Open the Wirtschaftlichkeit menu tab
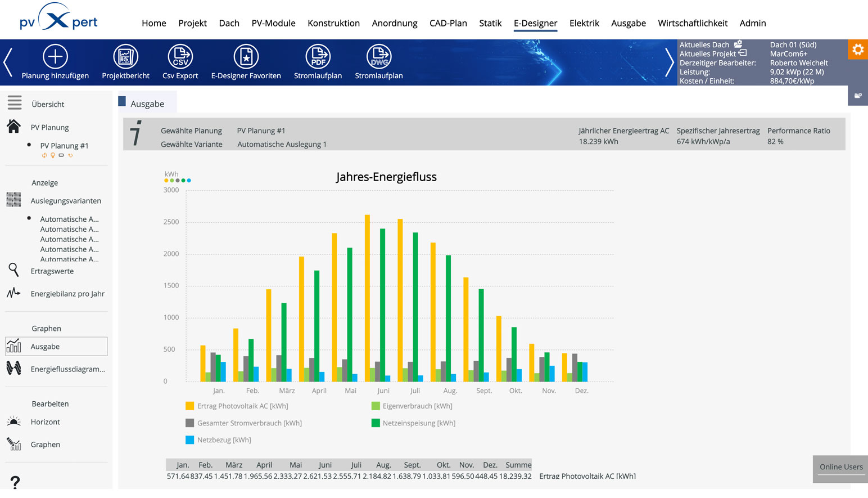The image size is (868, 498). pos(692,23)
